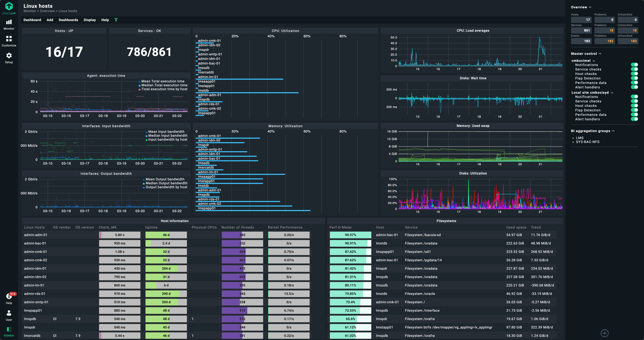Open the Customize sidebar menu
This screenshot has width=644, height=340.
point(9,41)
